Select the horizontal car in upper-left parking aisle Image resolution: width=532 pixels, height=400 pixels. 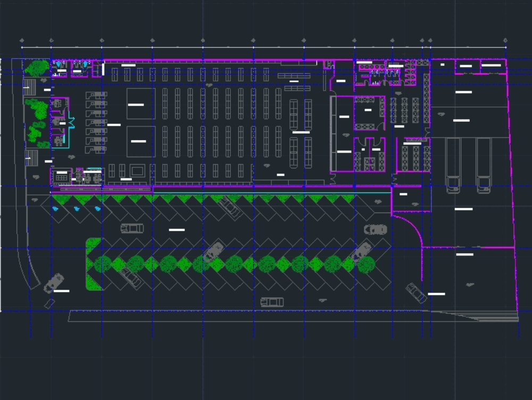tap(132, 228)
